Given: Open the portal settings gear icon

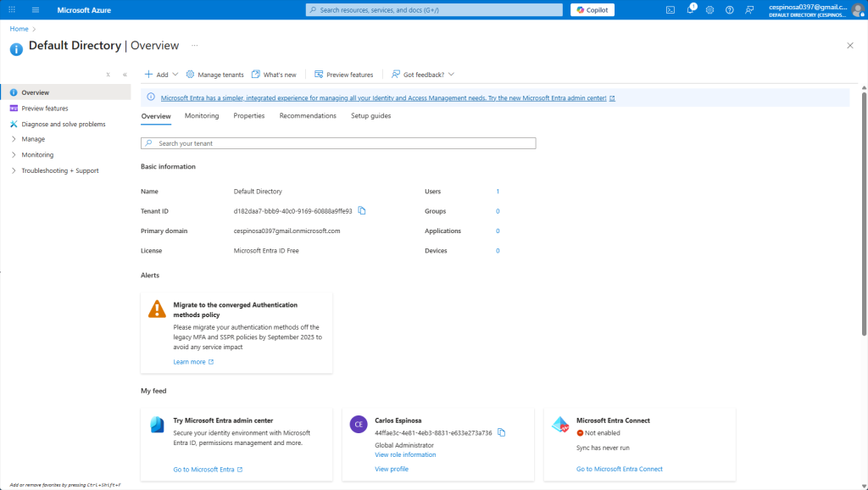Looking at the screenshot, I should pyautogui.click(x=709, y=9).
